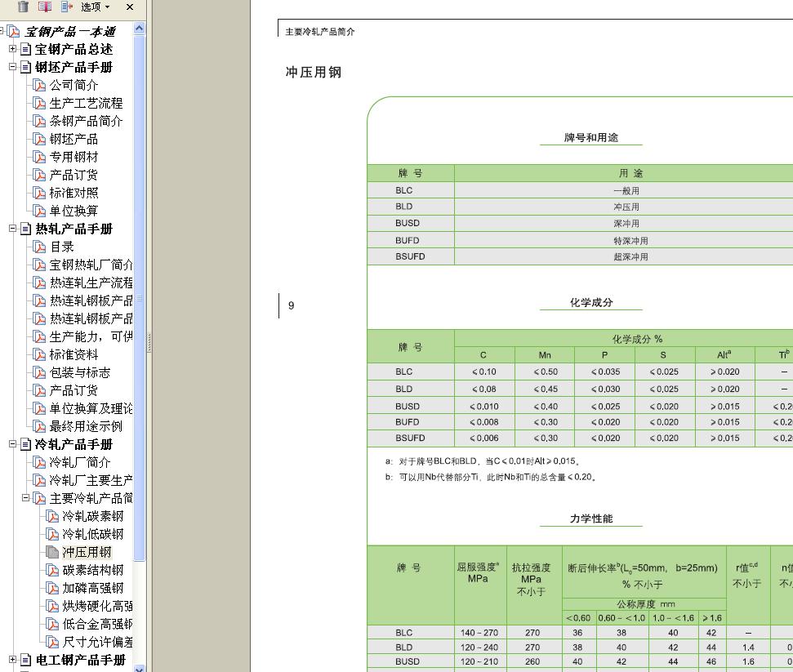
Task: Open the 烘烤硬化高强 bookmark
Action: click(x=98, y=606)
